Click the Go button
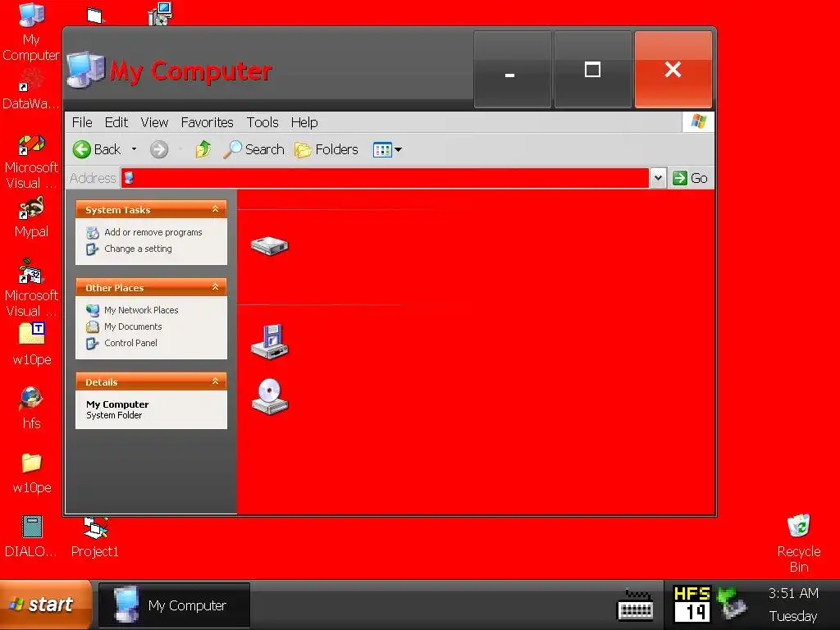This screenshot has width=840, height=630. tap(690, 178)
